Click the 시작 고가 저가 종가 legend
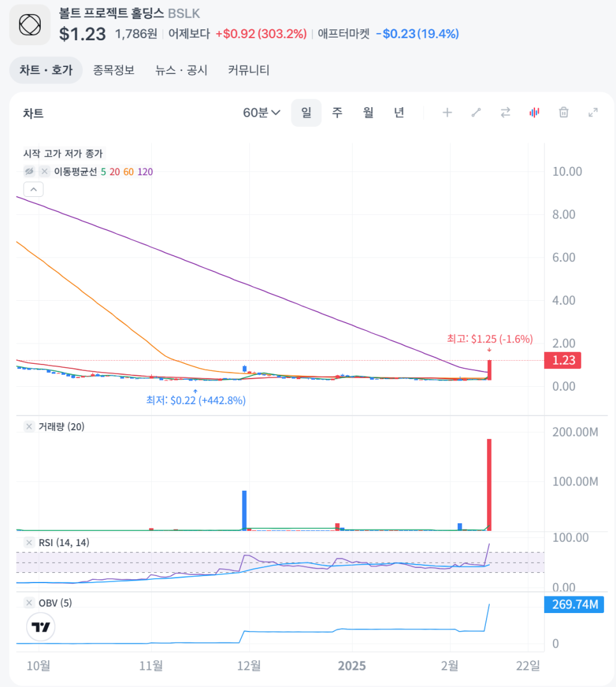The height and width of the screenshot is (687, 616). coord(63,154)
